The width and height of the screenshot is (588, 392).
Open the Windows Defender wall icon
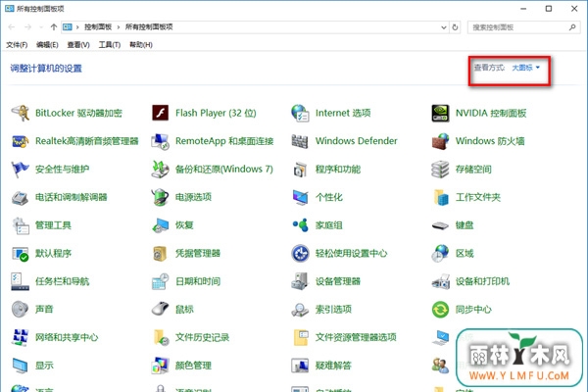[x=300, y=141]
